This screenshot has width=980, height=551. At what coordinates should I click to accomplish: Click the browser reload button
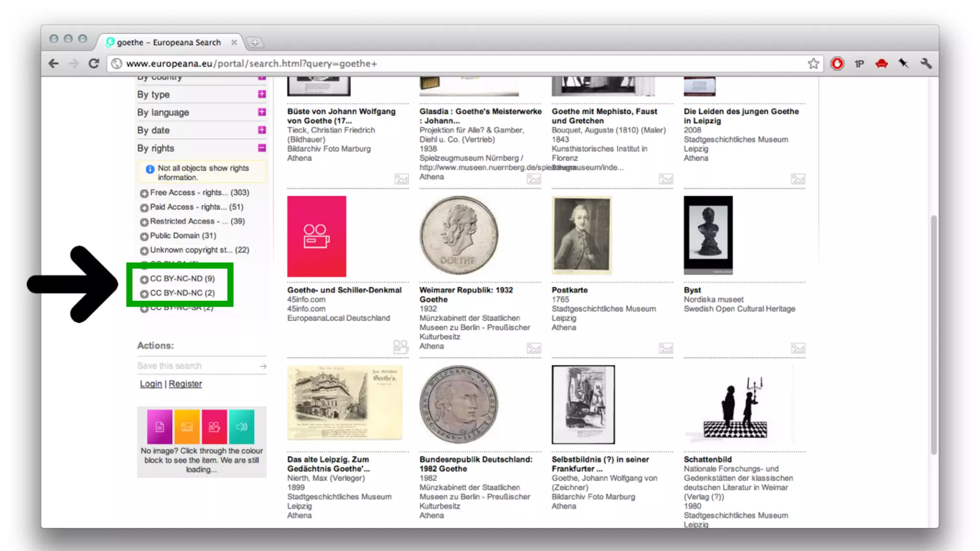click(x=94, y=64)
